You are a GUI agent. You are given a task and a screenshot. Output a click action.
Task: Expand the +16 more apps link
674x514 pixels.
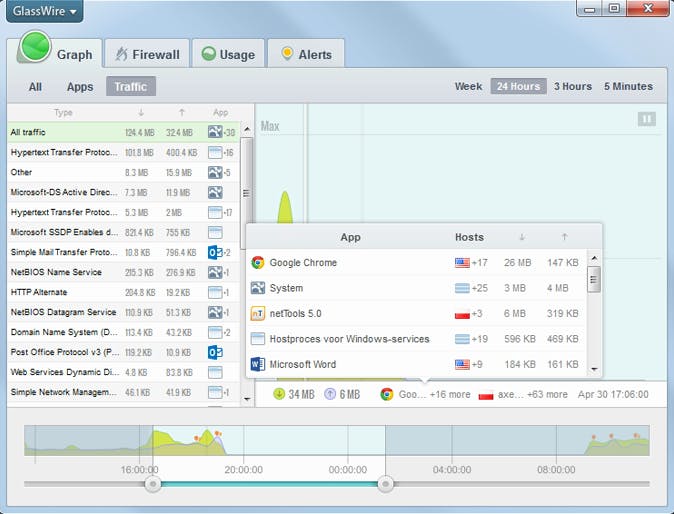[450, 395]
